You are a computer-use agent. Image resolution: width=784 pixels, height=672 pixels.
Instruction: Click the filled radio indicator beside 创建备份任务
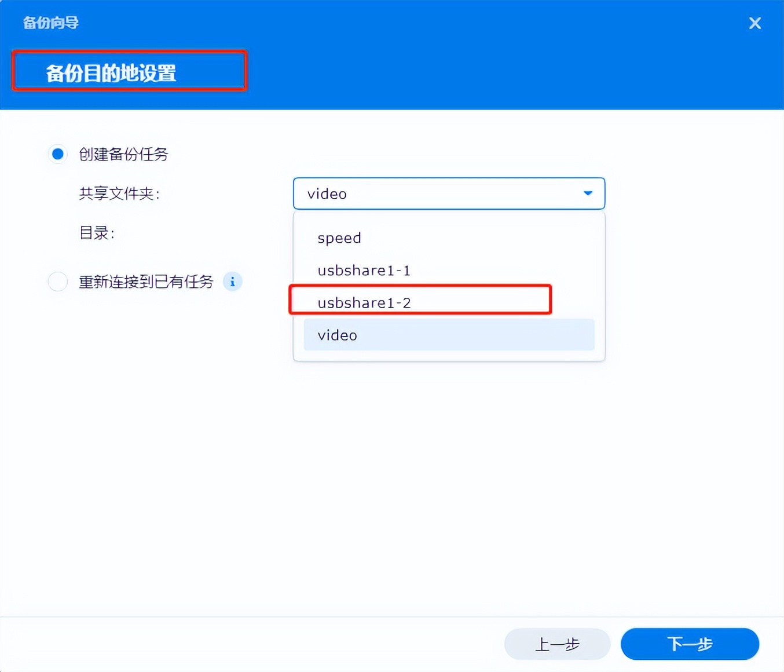click(57, 154)
